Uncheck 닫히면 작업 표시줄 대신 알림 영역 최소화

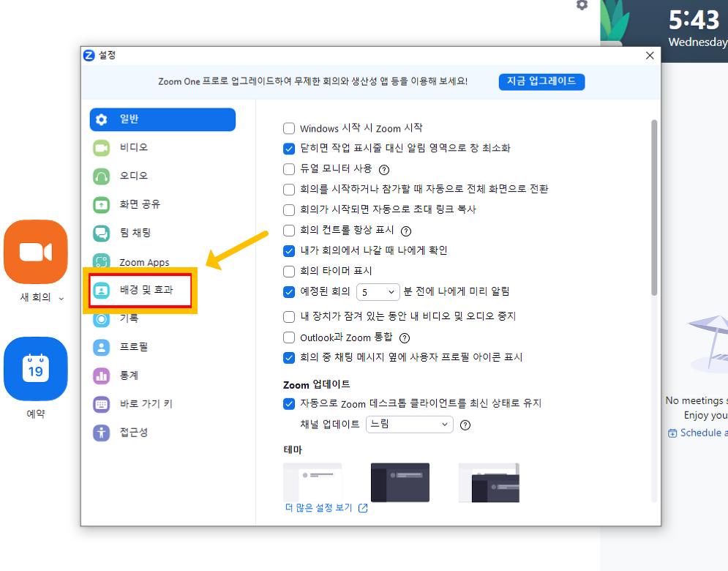click(x=289, y=149)
